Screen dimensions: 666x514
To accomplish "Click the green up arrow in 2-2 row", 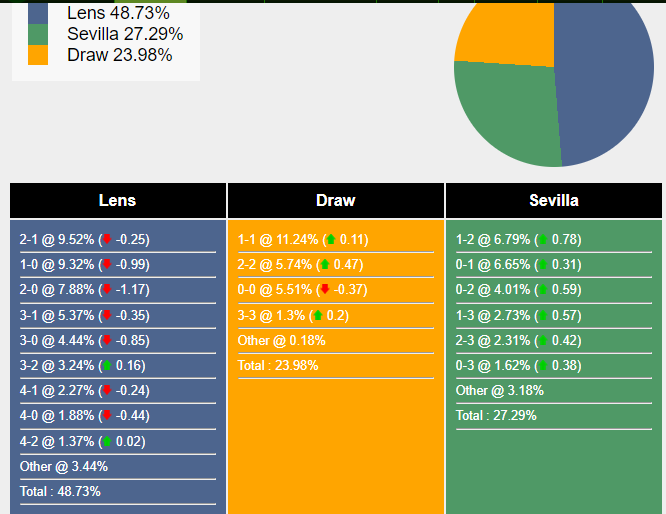I will (x=324, y=265).
